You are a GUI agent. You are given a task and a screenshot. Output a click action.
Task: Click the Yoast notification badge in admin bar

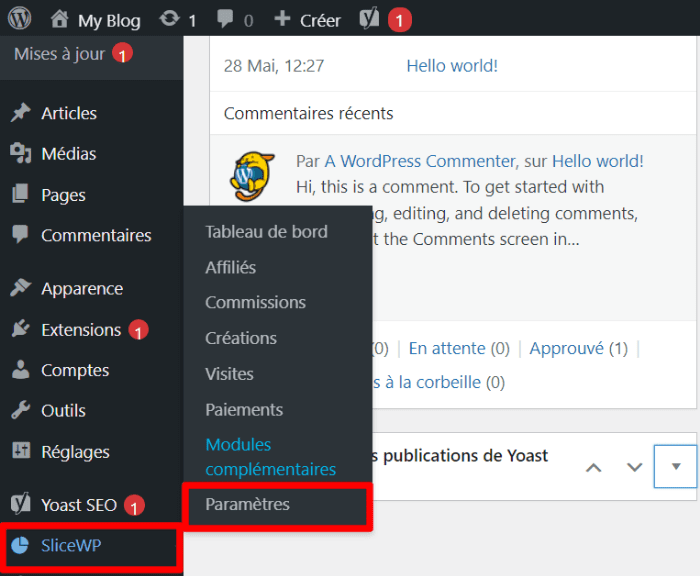pyautogui.click(x=400, y=20)
